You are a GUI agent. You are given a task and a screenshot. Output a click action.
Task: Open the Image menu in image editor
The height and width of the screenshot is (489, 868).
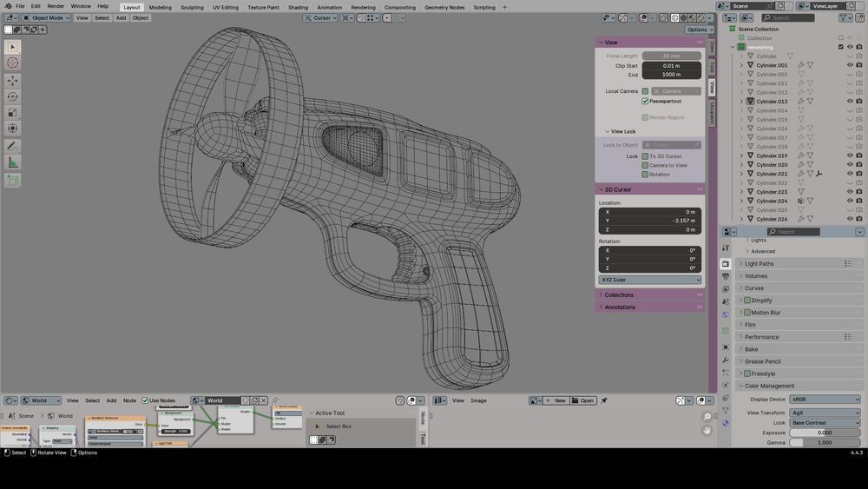click(x=478, y=400)
